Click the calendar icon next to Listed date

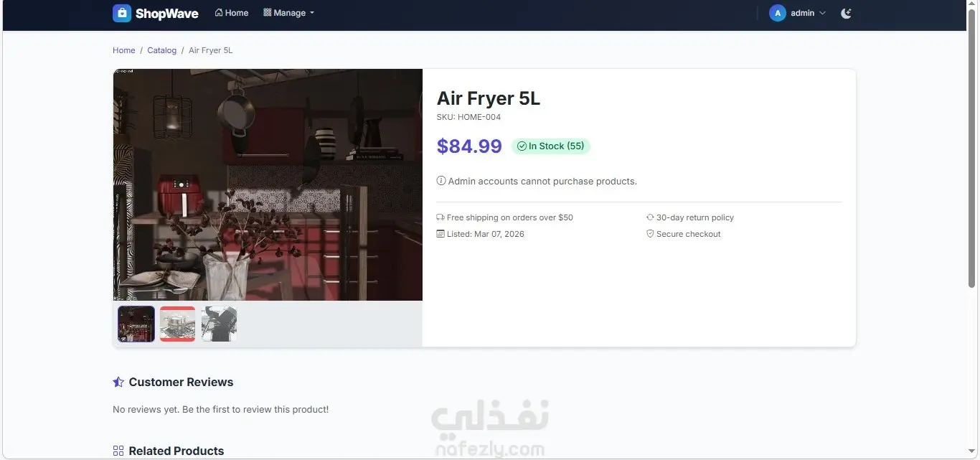point(440,234)
